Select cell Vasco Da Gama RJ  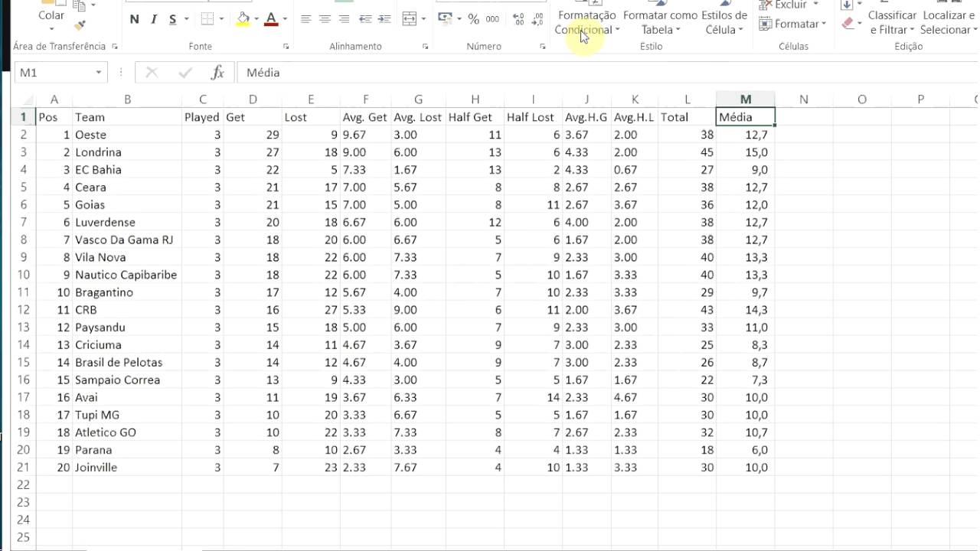pos(127,240)
